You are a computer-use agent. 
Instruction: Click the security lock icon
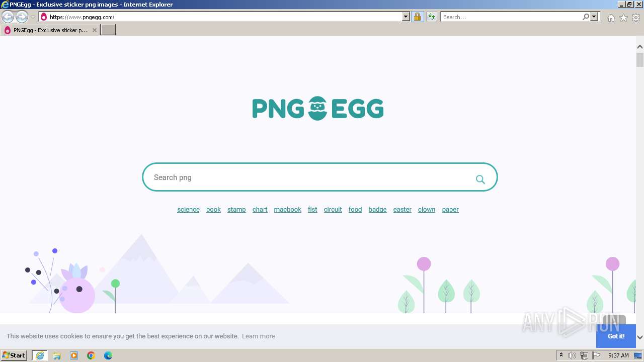click(x=417, y=17)
